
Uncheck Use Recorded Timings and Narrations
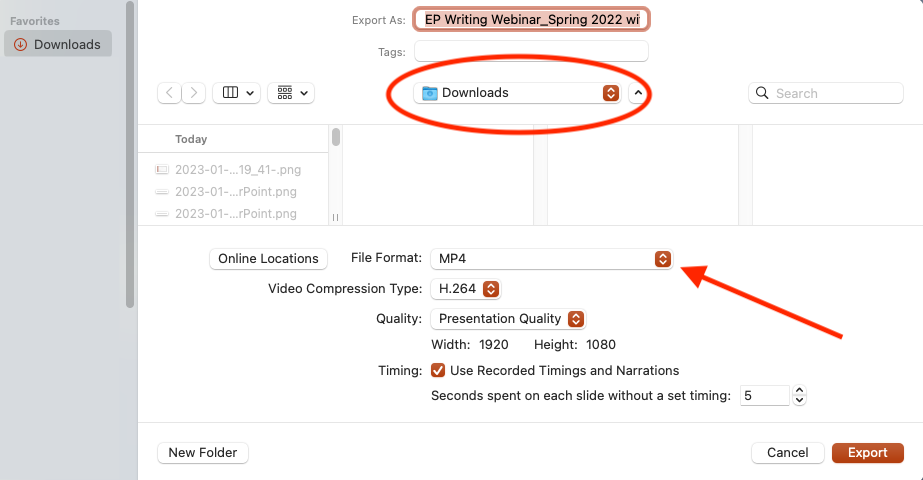tap(437, 370)
